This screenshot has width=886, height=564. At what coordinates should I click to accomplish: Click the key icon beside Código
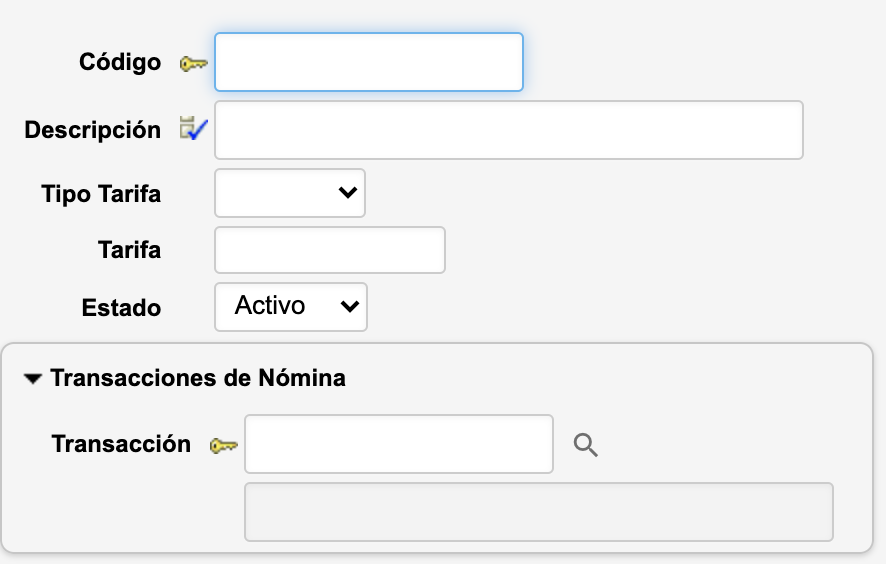(x=193, y=64)
